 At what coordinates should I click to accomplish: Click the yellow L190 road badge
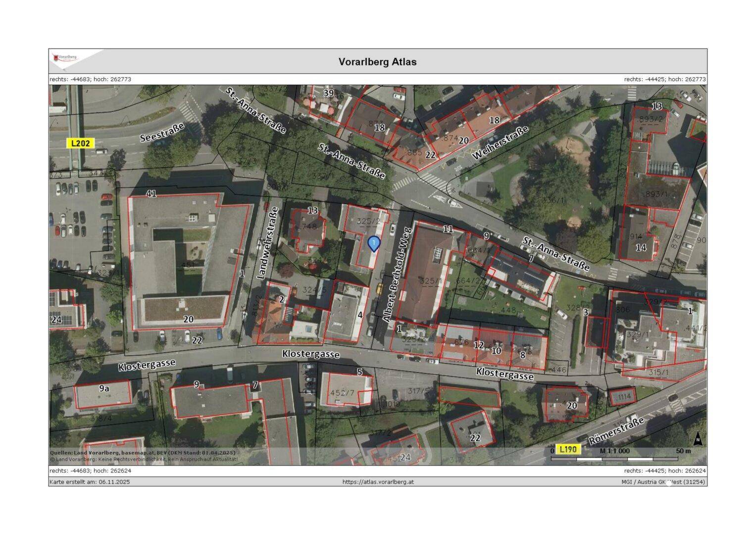pyautogui.click(x=568, y=449)
